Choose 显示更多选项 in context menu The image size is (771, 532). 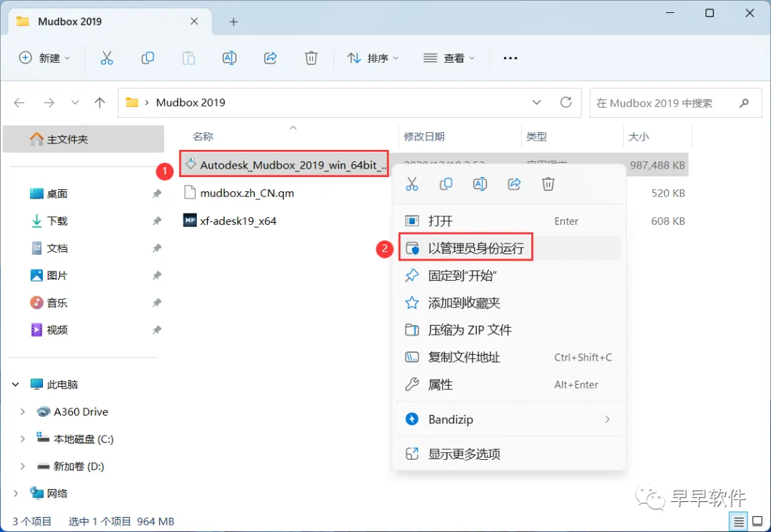pos(509,453)
